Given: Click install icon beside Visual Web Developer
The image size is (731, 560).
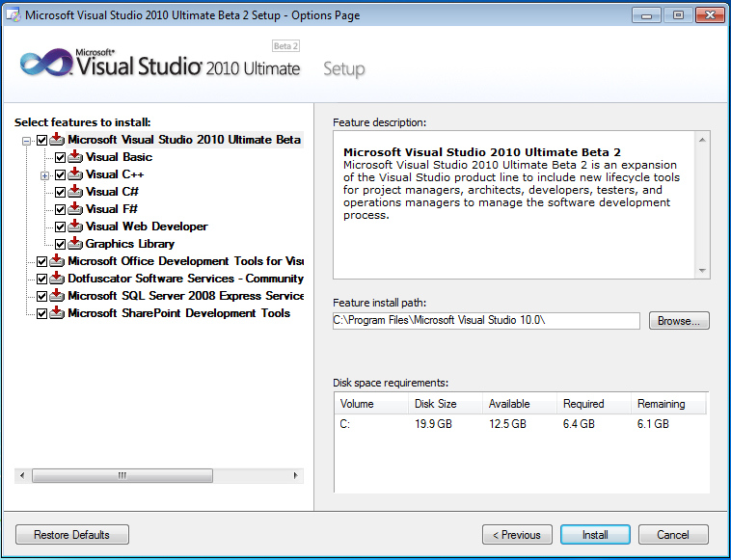Looking at the screenshot, I should [75, 227].
